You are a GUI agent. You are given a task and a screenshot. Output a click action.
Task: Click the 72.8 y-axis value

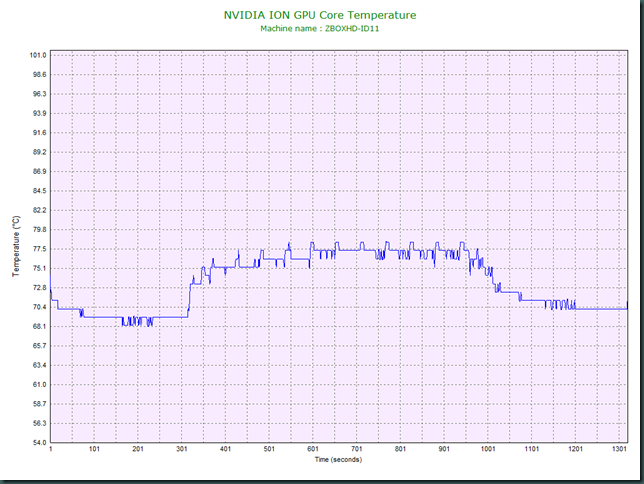(39, 288)
